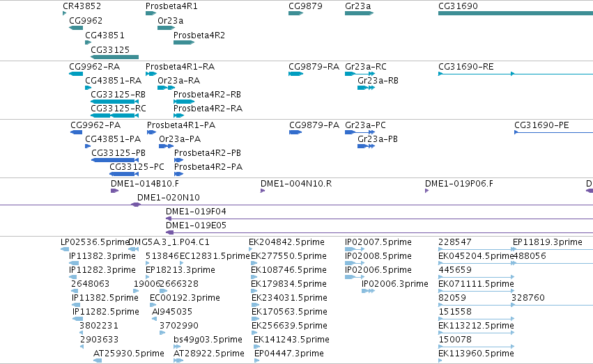Viewport: 593px width, 364px height.
Task: Click the CG31690 gene bar
Action: pos(516,13)
